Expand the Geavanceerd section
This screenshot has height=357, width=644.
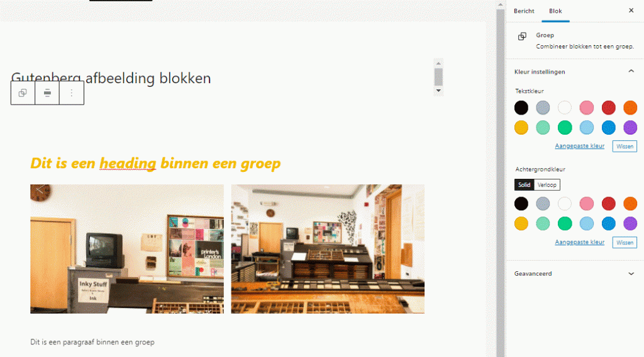[x=631, y=274]
